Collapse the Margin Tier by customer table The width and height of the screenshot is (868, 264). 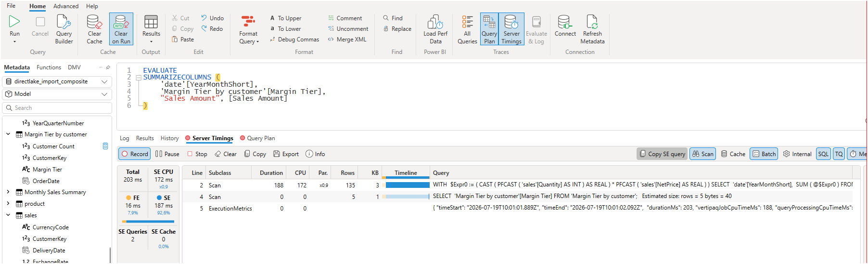tap(8, 134)
